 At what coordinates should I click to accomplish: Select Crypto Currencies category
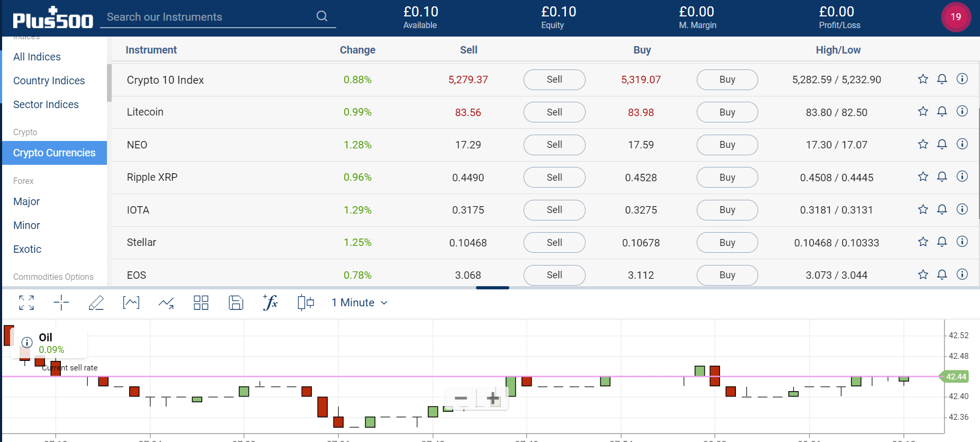(55, 153)
